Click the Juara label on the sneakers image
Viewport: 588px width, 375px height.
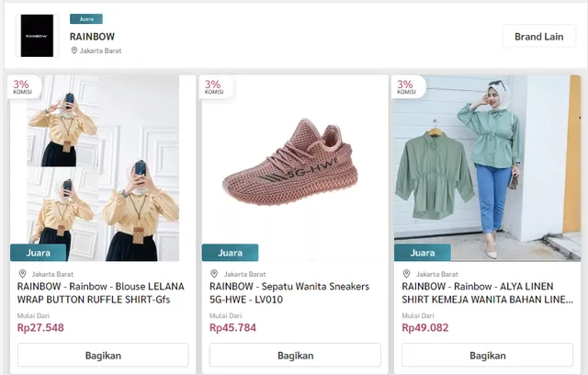coord(230,253)
